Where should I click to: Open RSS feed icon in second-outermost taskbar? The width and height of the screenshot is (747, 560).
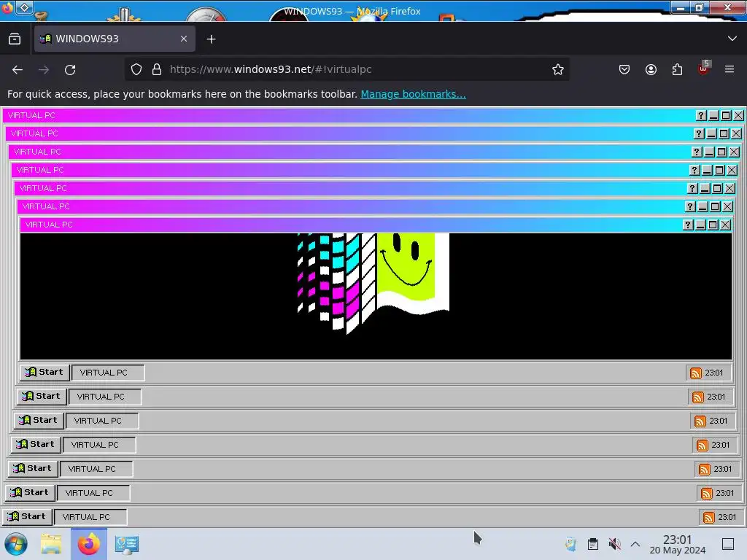[706, 494]
